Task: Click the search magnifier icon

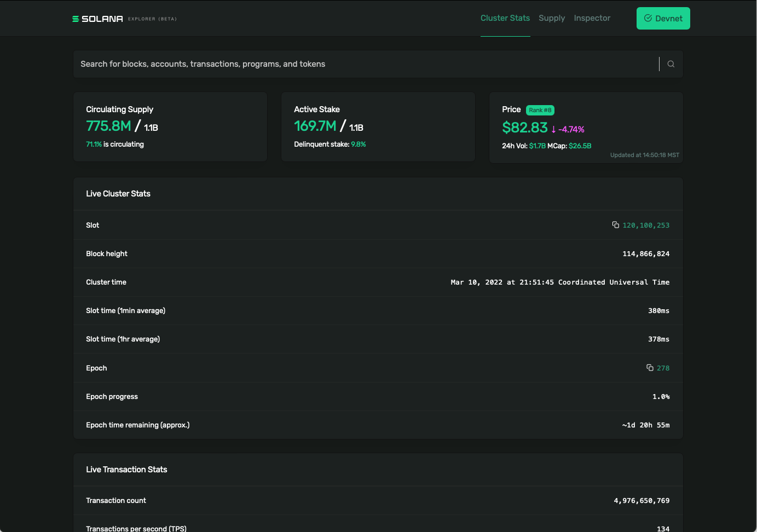Action: tap(671, 64)
